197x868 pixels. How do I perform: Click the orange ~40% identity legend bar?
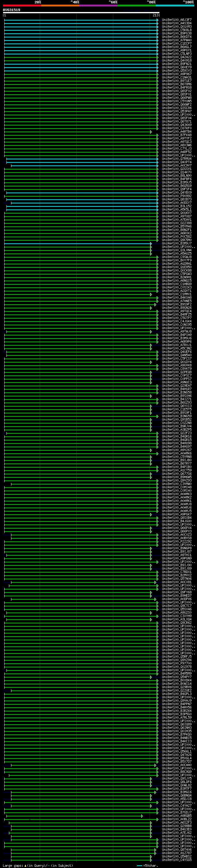(x=60, y=6)
